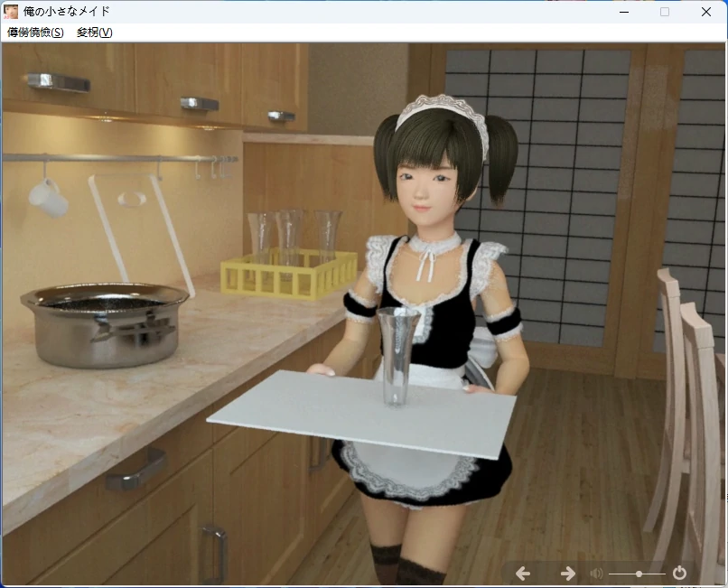
Task: Click the back arrow navigation icon
Action: click(523, 574)
